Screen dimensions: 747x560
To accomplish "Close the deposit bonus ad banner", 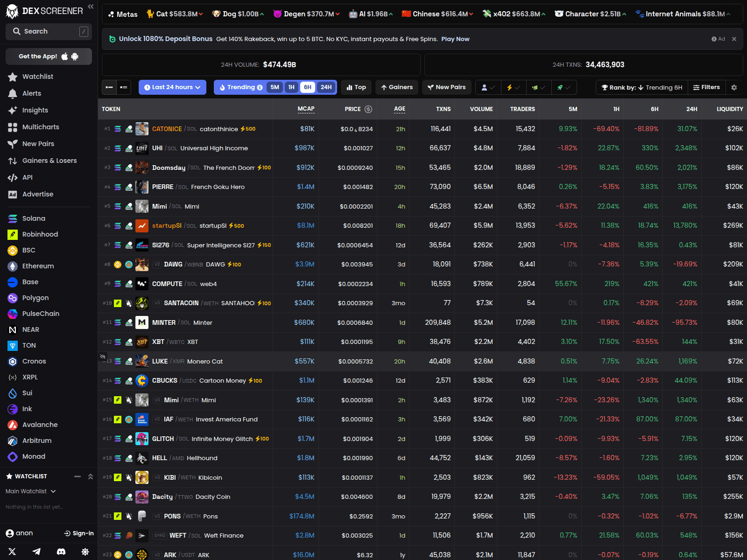I will pyautogui.click(x=734, y=39).
